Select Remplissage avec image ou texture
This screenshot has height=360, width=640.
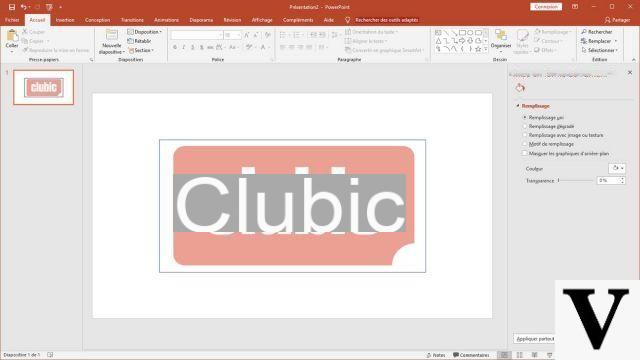point(525,135)
